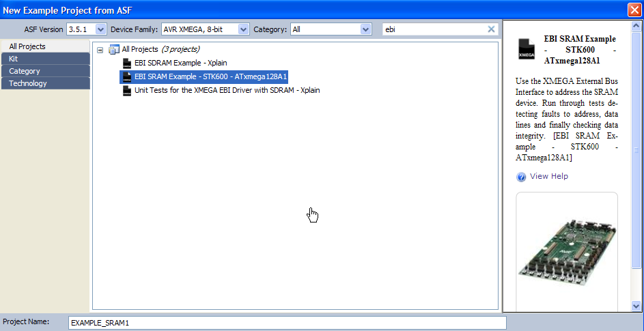Switch to the Category sidebar tab
This screenshot has height=331, width=644.
pos(45,71)
